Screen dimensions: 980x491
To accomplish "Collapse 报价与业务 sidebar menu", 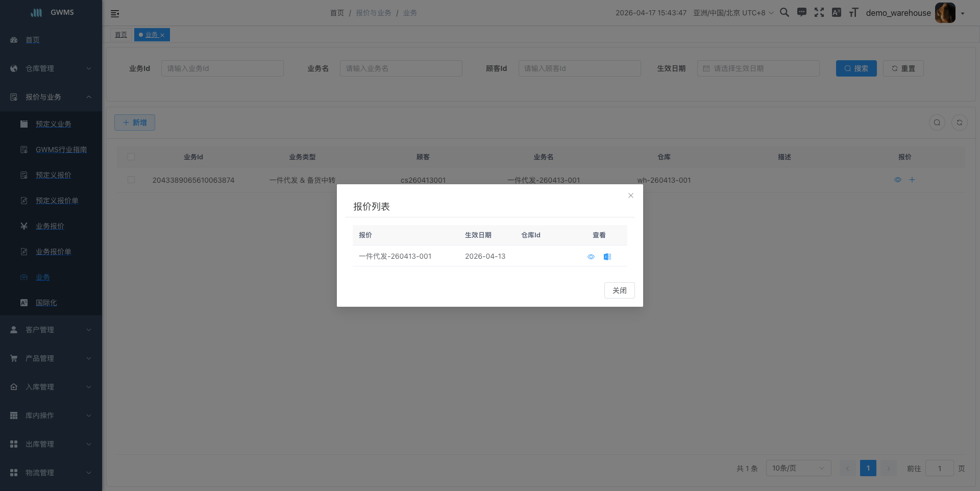I will coord(51,97).
